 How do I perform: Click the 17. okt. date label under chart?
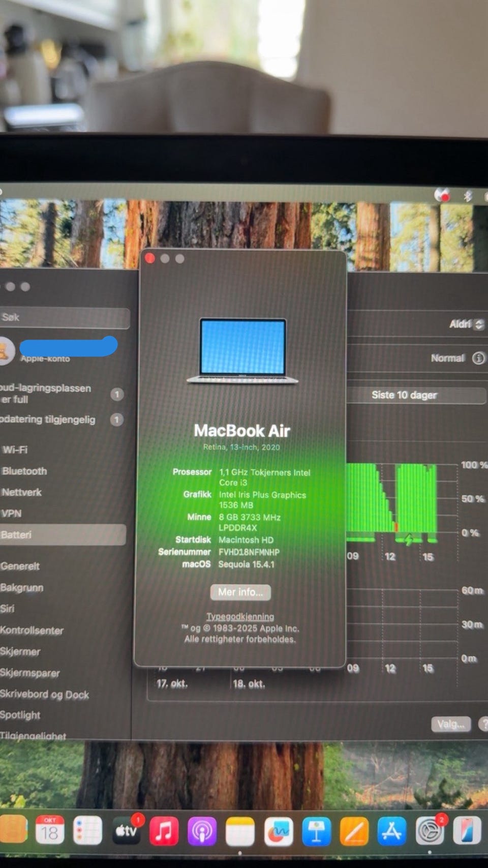(172, 683)
